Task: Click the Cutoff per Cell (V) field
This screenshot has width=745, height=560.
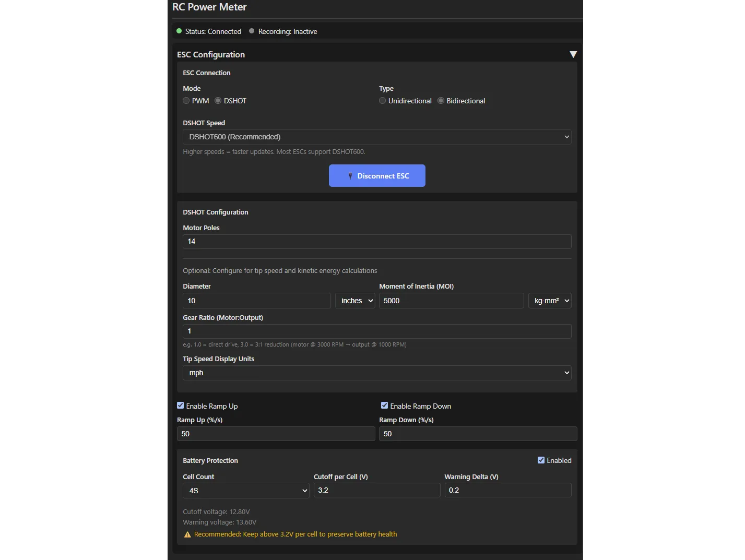Action: [x=377, y=490]
